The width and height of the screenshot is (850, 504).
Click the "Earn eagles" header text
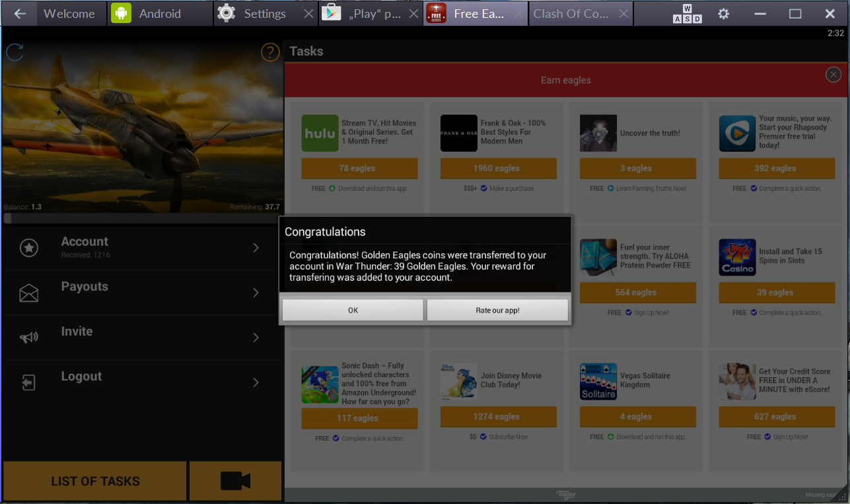pyautogui.click(x=566, y=80)
